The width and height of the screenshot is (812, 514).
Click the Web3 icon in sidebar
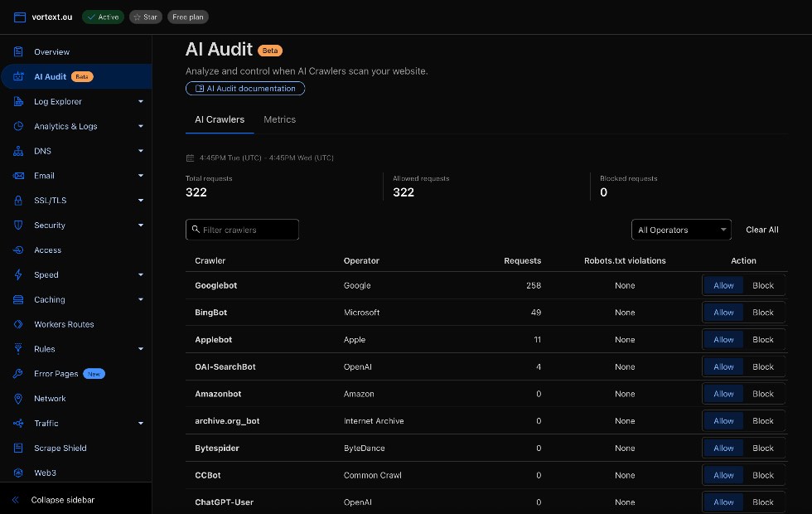pos(18,473)
